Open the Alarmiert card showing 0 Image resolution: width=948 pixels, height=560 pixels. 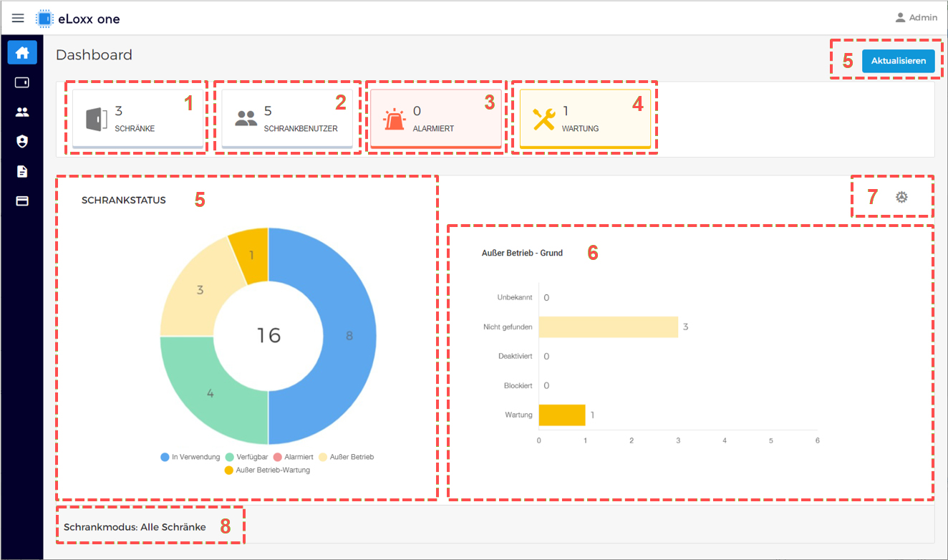[436, 119]
